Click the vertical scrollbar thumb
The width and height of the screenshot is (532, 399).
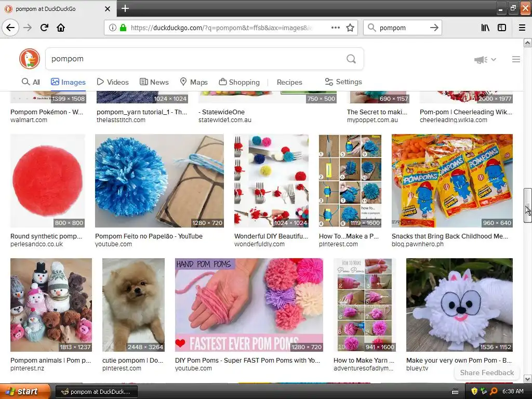[x=527, y=205]
